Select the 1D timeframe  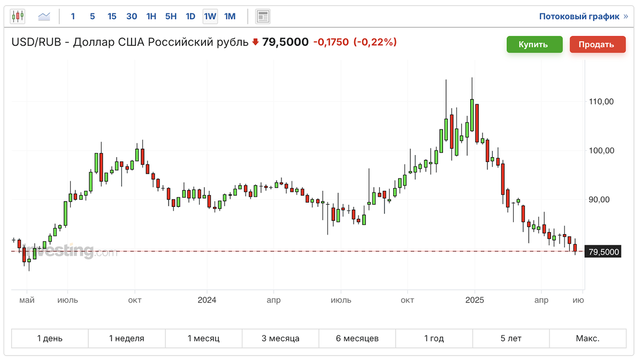(x=190, y=17)
